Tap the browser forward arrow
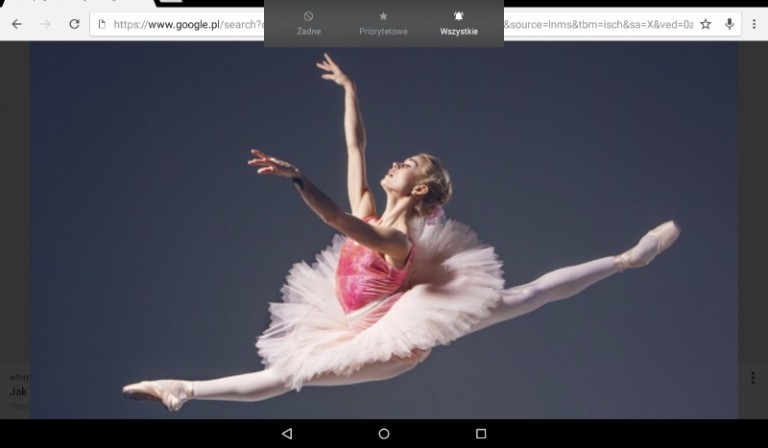 point(45,24)
